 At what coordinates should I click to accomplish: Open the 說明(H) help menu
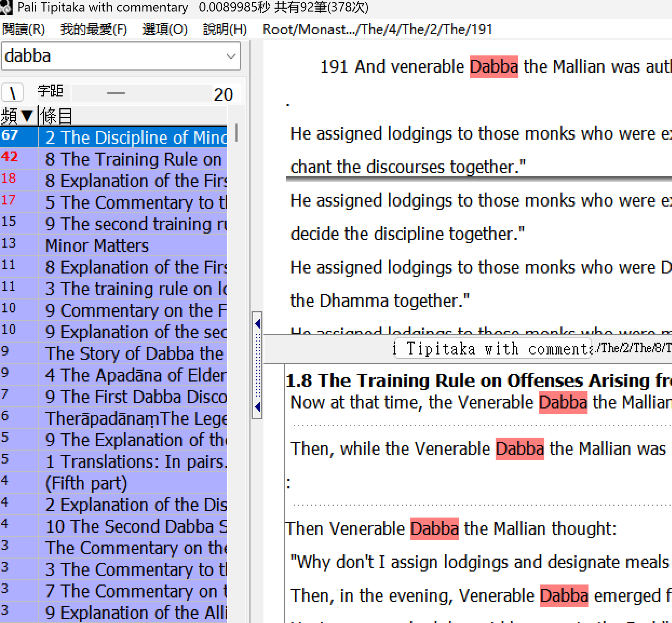(225, 29)
